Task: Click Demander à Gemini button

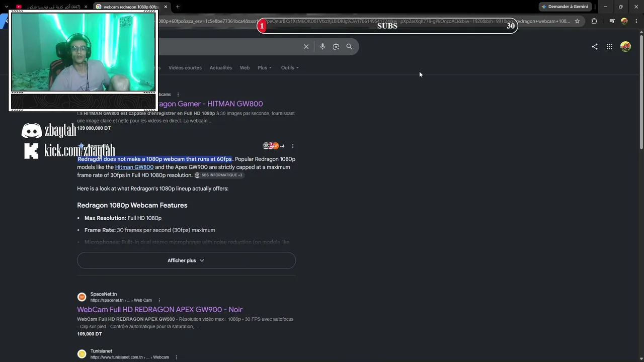Action: click(x=565, y=7)
